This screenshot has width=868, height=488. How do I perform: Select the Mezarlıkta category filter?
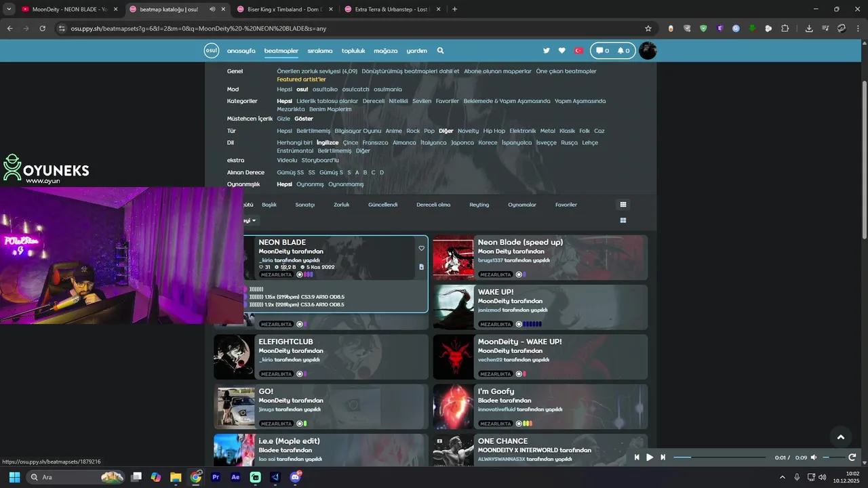click(x=291, y=109)
